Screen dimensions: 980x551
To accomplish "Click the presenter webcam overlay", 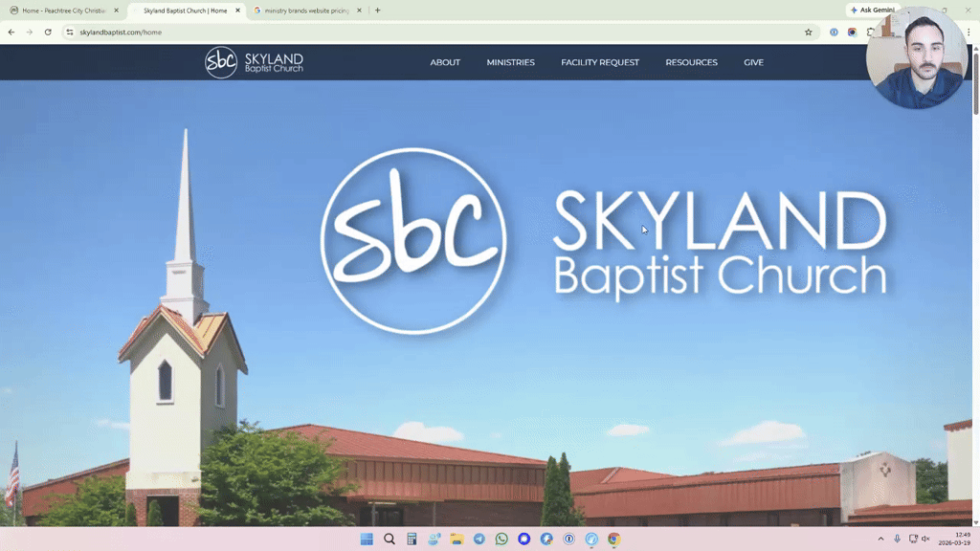I will pyautogui.click(x=917, y=58).
